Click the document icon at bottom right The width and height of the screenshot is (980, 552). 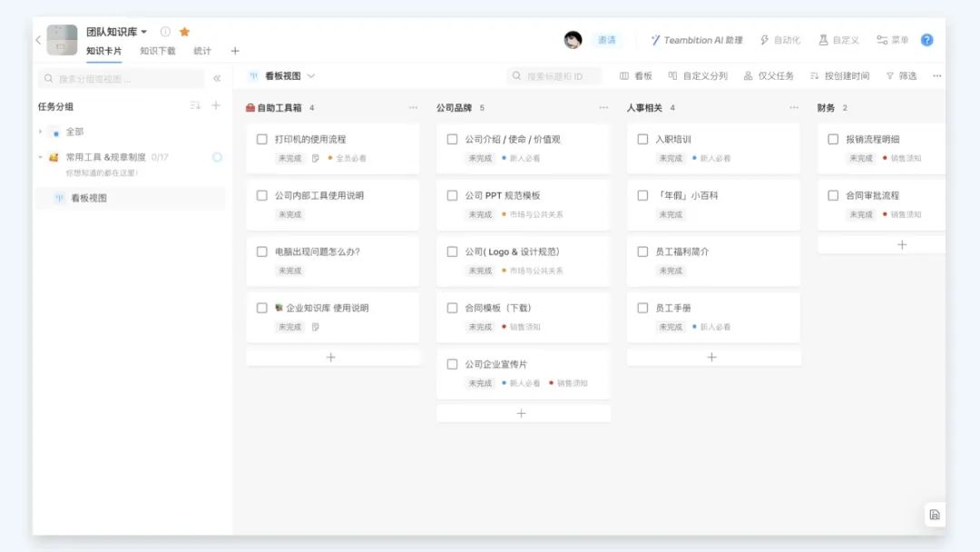pyautogui.click(x=935, y=515)
